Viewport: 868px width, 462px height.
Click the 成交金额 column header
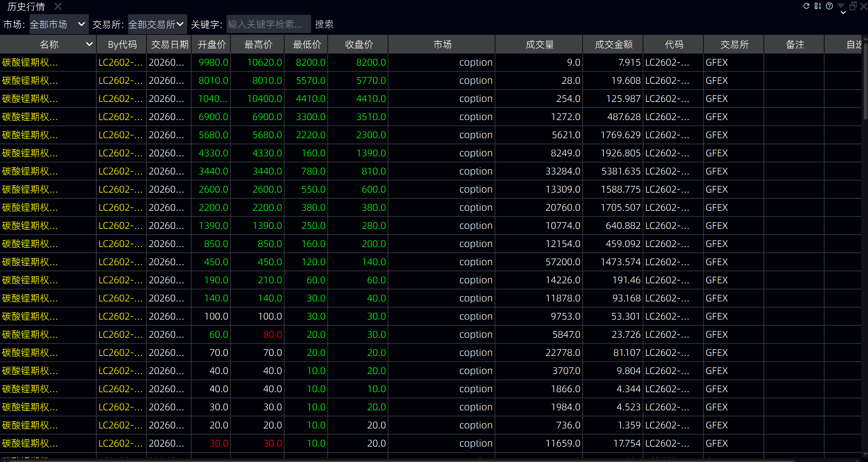pos(613,44)
